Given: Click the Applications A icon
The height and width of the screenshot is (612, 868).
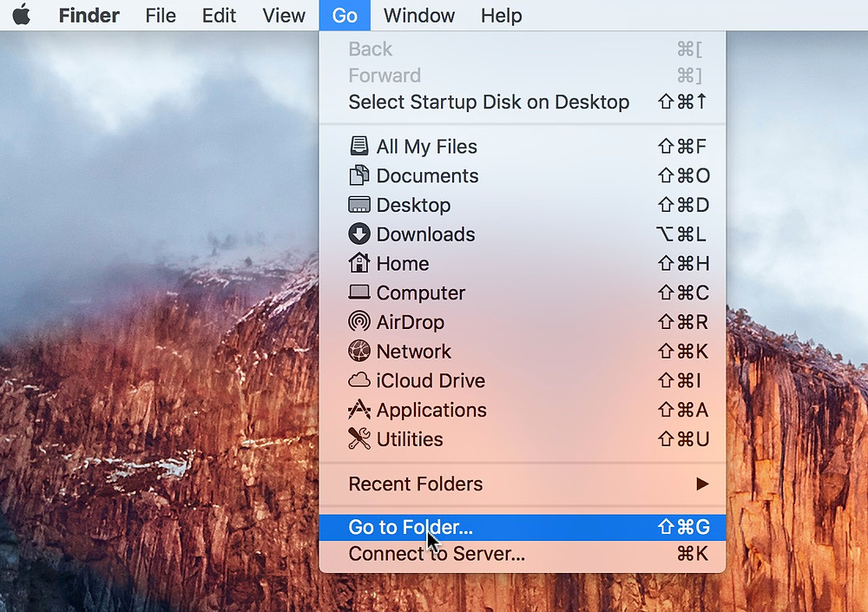Looking at the screenshot, I should click(x=359, y=410).
